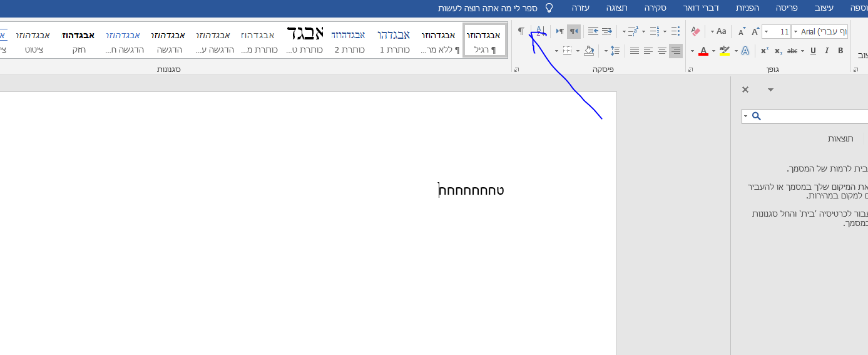Apply the ציטוט style
The height and width of the screenshot is (355, 868).
tap(34, 41)
